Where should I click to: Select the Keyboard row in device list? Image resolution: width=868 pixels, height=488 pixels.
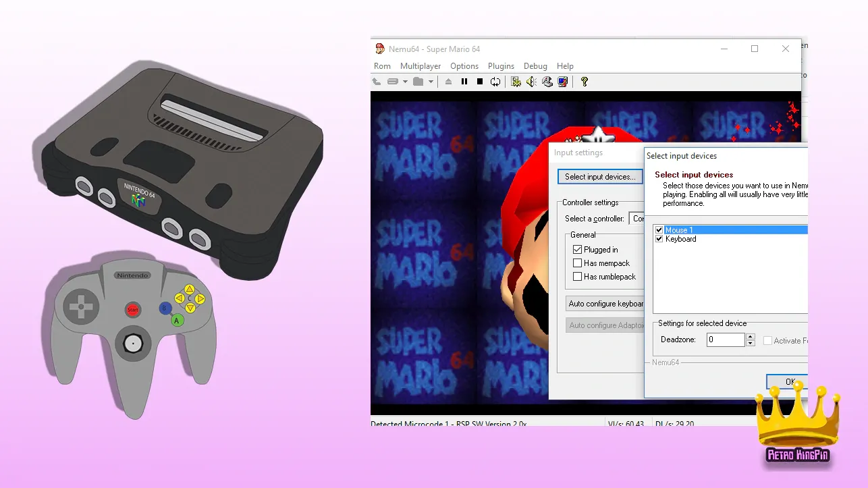tap(731, 239)
